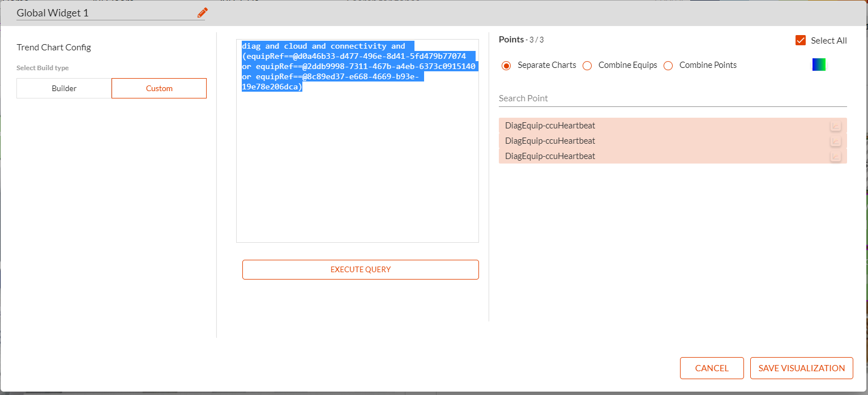The width and height of the screenshot is (868, 395).
Task: Switch build type to Custom
Action: (x=159, y=88)
